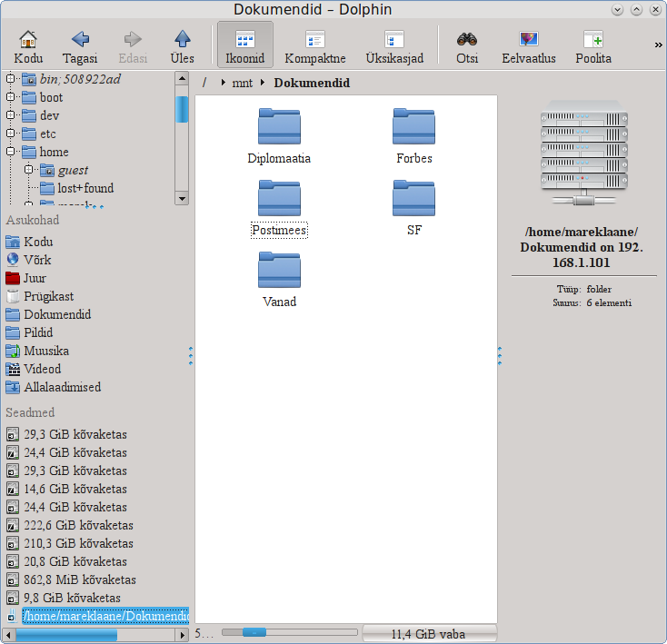Click the root slash breadcrumb

204,83
